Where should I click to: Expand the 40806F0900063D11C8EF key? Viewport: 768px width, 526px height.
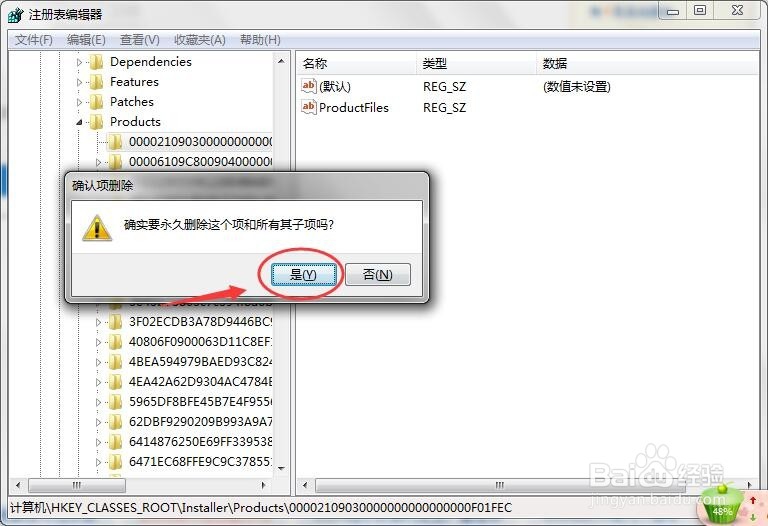[98, 342]
